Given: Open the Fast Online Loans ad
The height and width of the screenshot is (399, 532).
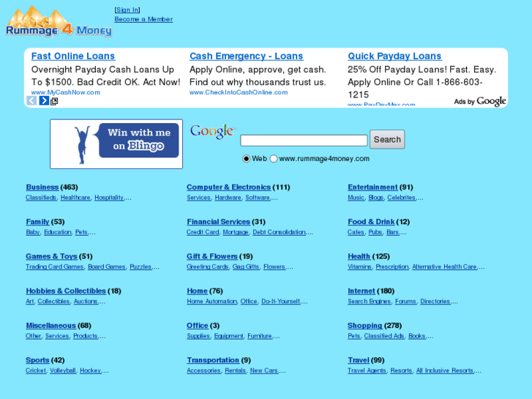Looking at the screenshot, I should pyautogui.click(x=73, y=56).
